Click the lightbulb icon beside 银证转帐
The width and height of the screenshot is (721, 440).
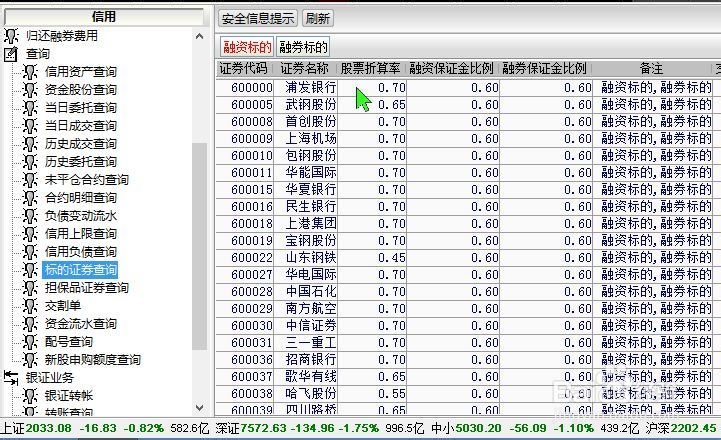point(30,395)
